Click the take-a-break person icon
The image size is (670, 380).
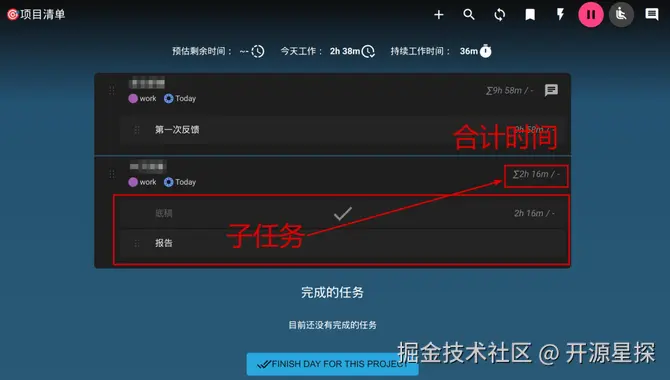pyautogui.click(x=621, y=15)
